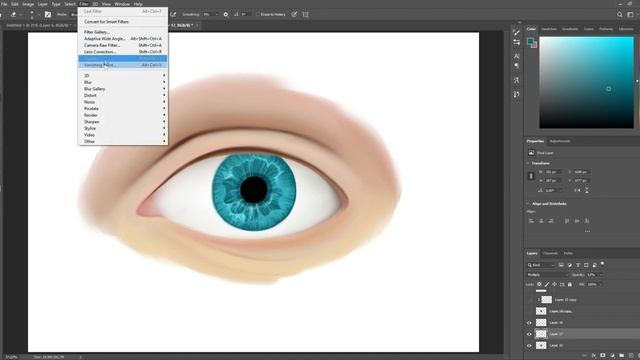Switch to the Adjustments tab

pos(560,141)
